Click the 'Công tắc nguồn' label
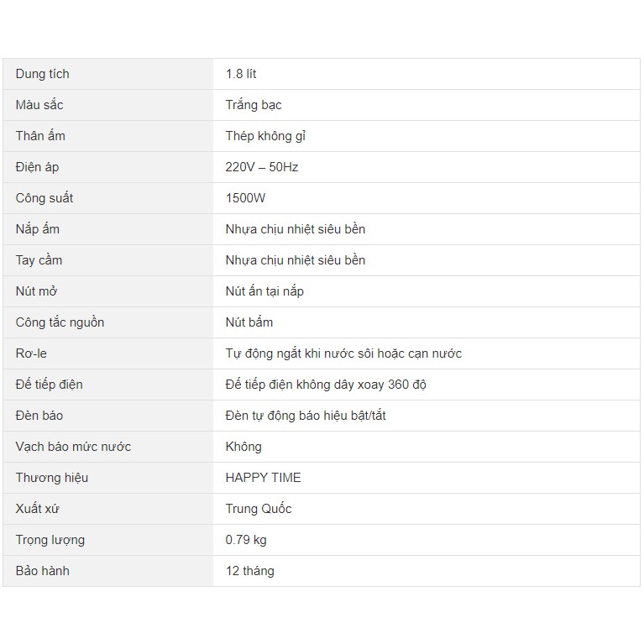This screenshot has width=644, height=644. tap(60, 322)
